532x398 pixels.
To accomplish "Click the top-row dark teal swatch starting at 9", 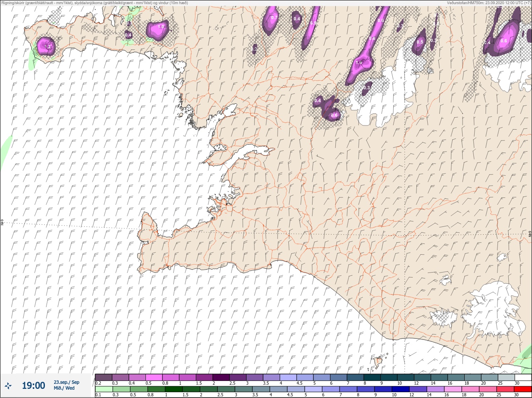I will 389,377.
